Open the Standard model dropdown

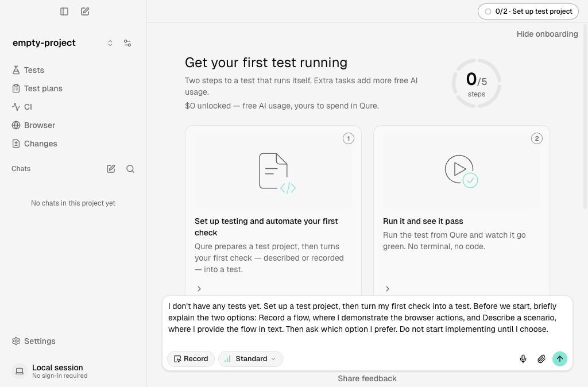[250, 359]
